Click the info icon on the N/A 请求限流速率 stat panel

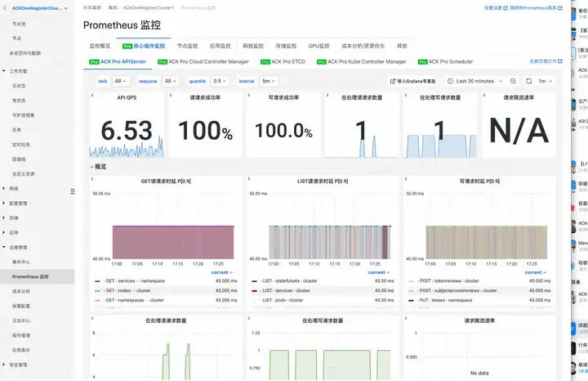pos(484,95)
